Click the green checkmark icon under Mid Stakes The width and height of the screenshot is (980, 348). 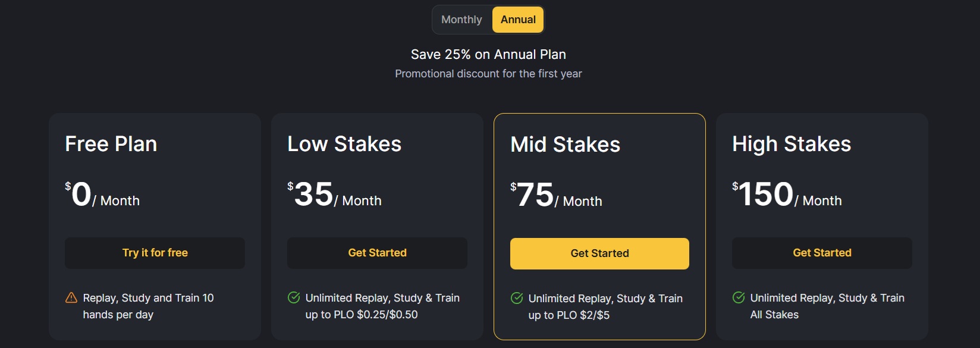click(517, 298)
